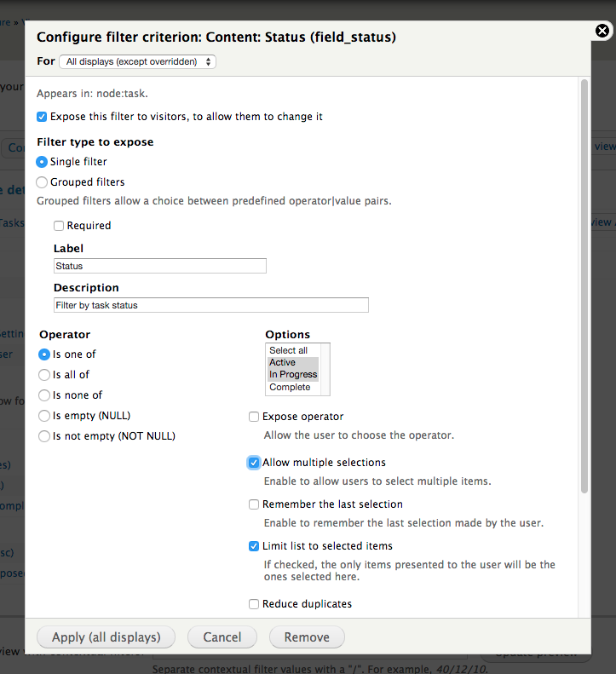Viewport: 616px width, 674px height.
Task: Pick Active in the Options list
Action: (x=293, y=362)
